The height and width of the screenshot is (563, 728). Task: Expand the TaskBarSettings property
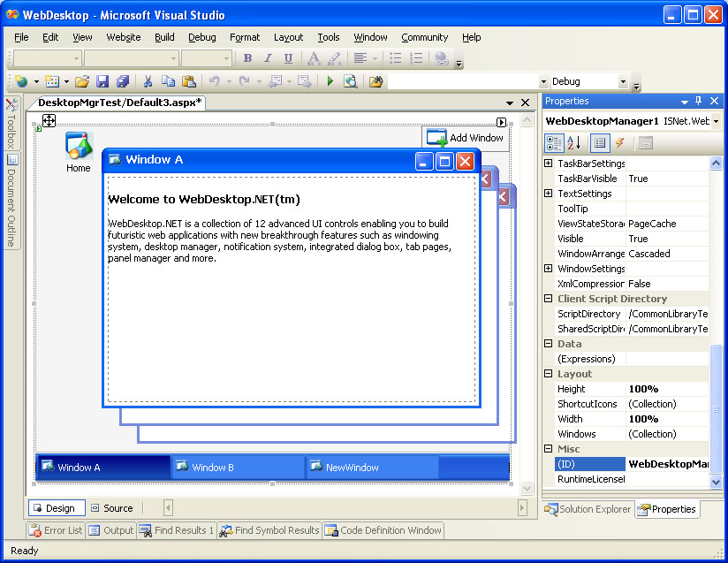(548, 164)
